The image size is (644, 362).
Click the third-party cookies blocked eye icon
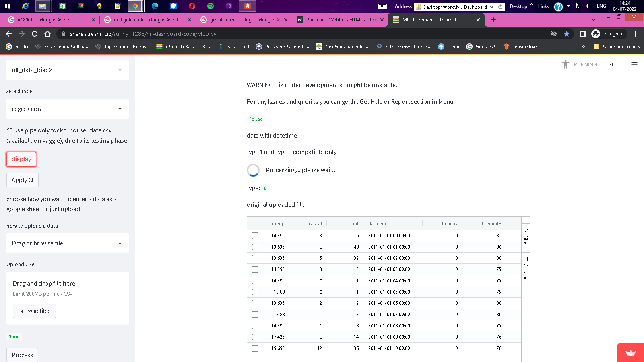pyautogui.click(x=554, y=34)
